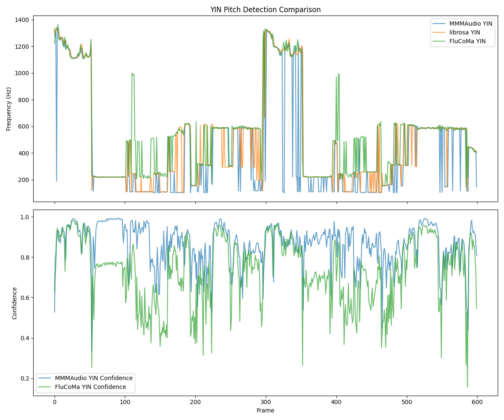Image resolution: width=504 pixels, height=420 pixels.
Task: Click the 'Frequency (Hz)' y-axis label
Action: point(9,109)
